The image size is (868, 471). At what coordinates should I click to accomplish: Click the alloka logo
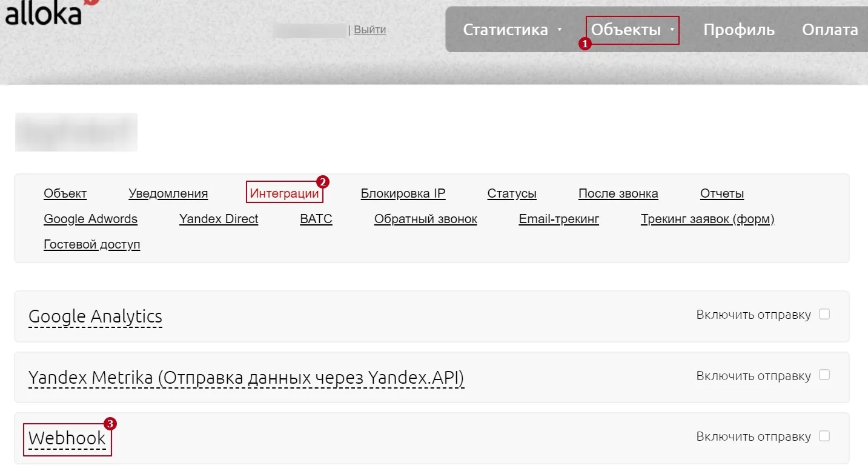click(52, 12)
